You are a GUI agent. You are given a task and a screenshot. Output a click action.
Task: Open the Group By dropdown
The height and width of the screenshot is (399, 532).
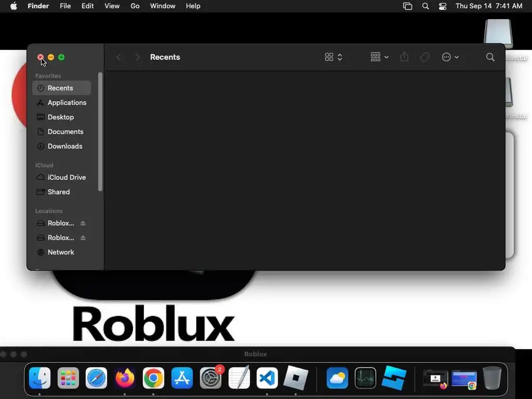[x=379, y=57]
